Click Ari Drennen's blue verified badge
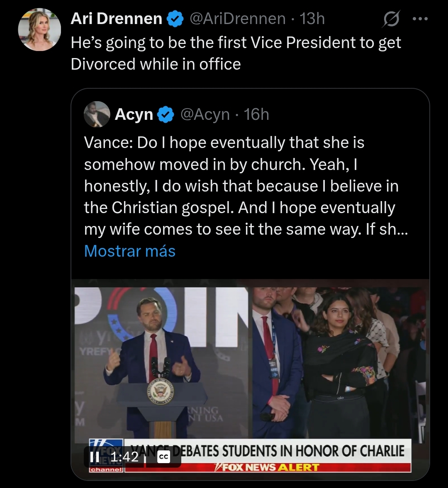This screenshot has height=488, width=448. (x=175, y=19)
